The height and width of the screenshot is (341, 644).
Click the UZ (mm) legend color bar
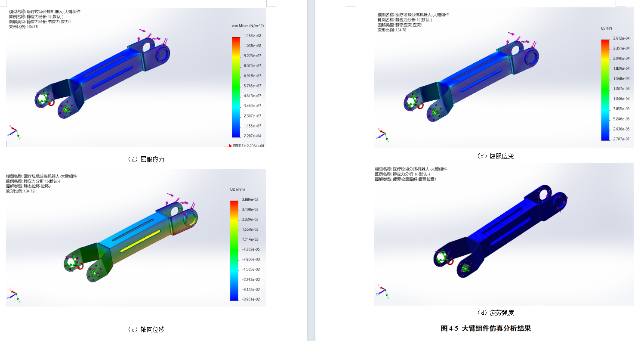(x=234, y=250)
